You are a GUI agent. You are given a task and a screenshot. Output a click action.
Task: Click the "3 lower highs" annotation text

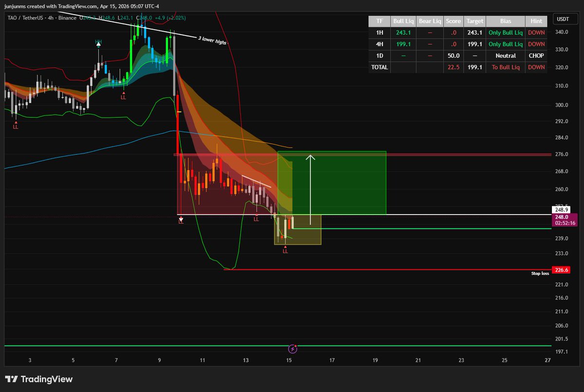[212, 40]
